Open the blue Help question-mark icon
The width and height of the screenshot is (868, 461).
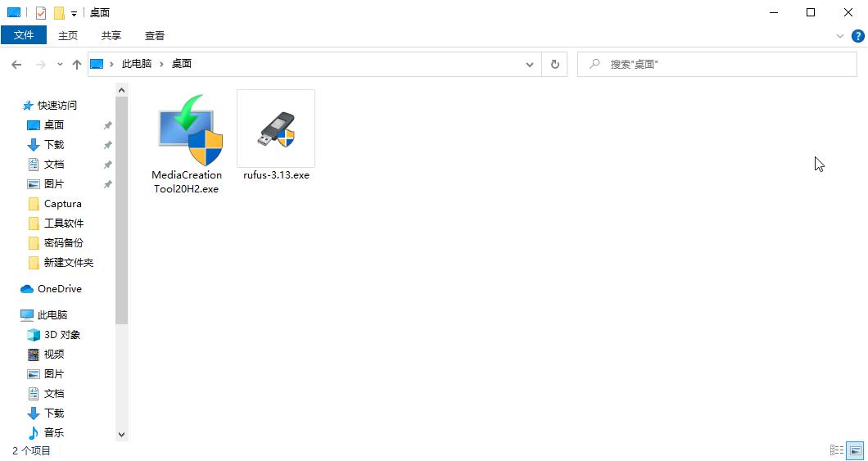tap(857, 36)
